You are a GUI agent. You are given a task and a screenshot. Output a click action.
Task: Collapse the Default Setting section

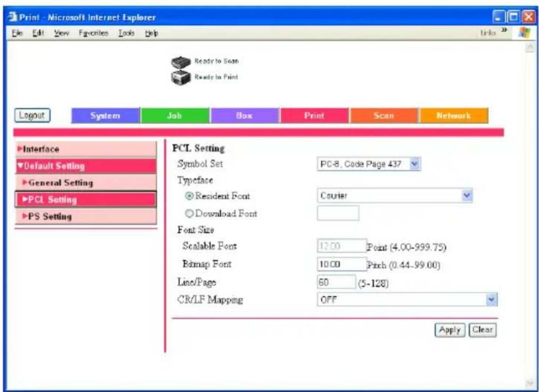click(86, 166)
